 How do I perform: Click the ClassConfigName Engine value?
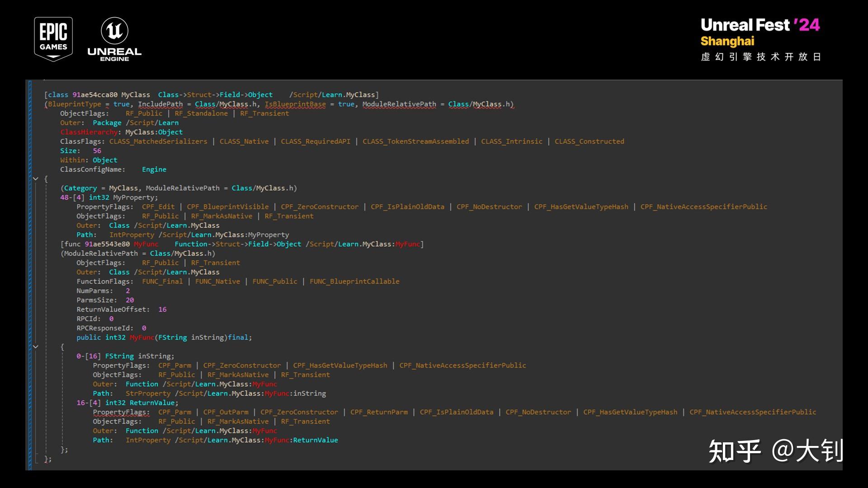pyautogui.click(x=154, y=169)
